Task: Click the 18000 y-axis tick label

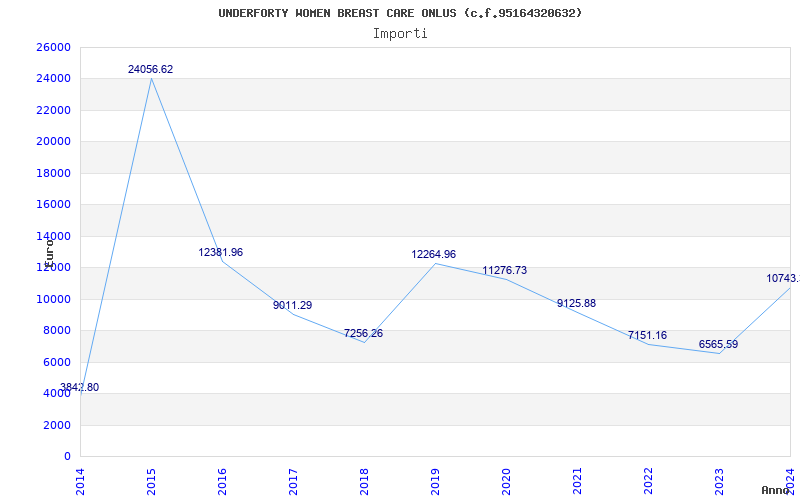Action: click(53, 173)
